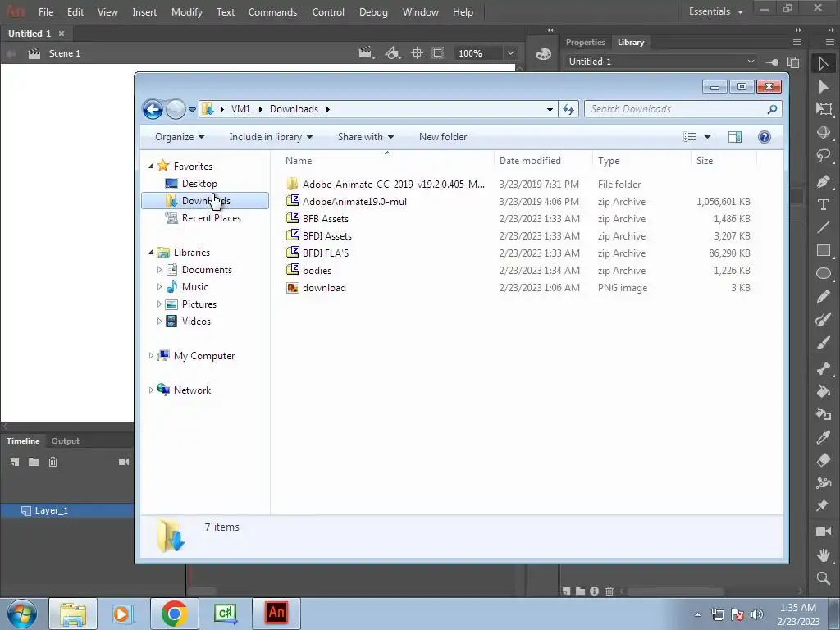
Task: Select the Oval tool
Action: click(824, 273)
